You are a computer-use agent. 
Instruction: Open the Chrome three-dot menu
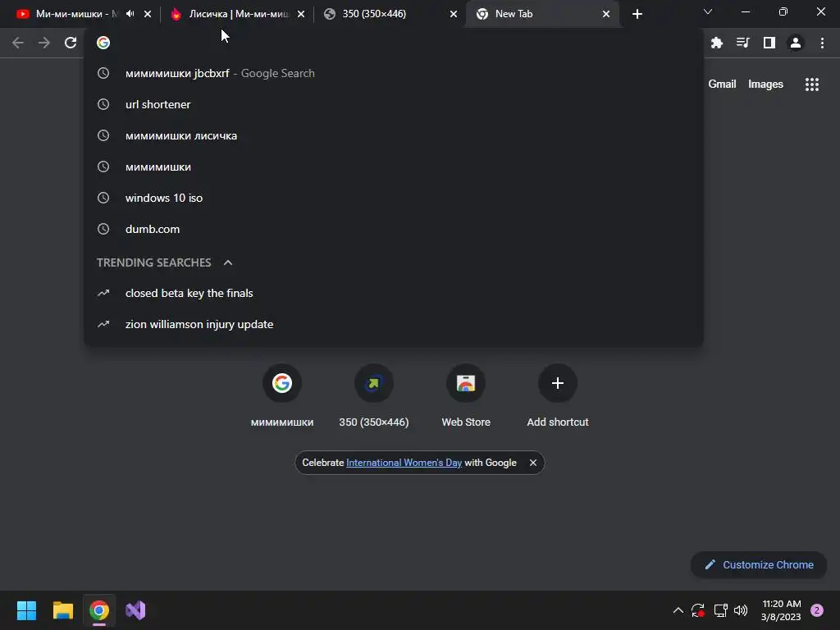point(822,43)
